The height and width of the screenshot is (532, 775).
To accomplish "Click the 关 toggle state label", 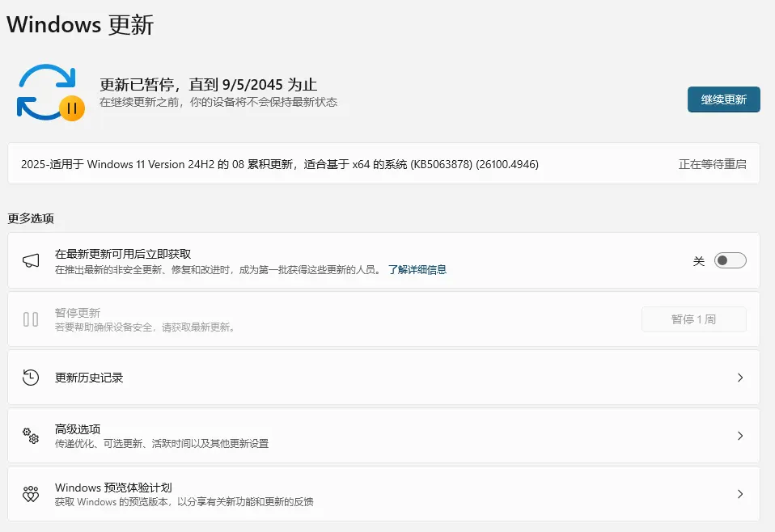I will click(699, 261).
